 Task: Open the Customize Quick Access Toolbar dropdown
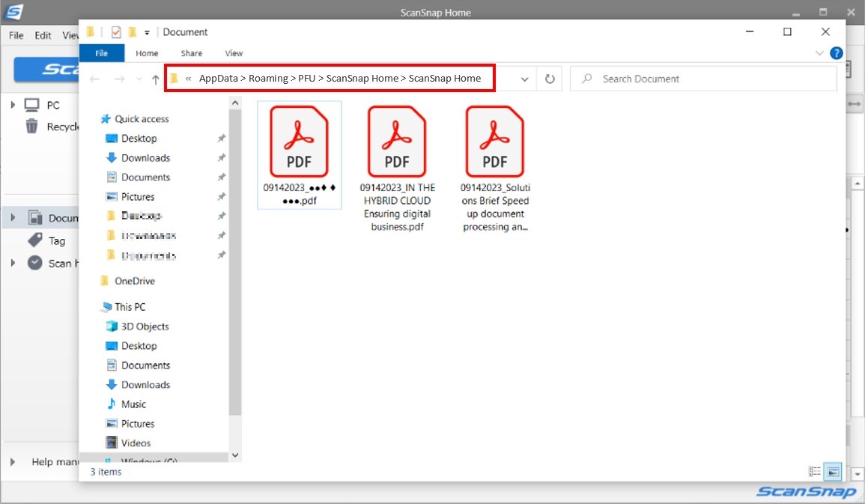pos(147,32)
